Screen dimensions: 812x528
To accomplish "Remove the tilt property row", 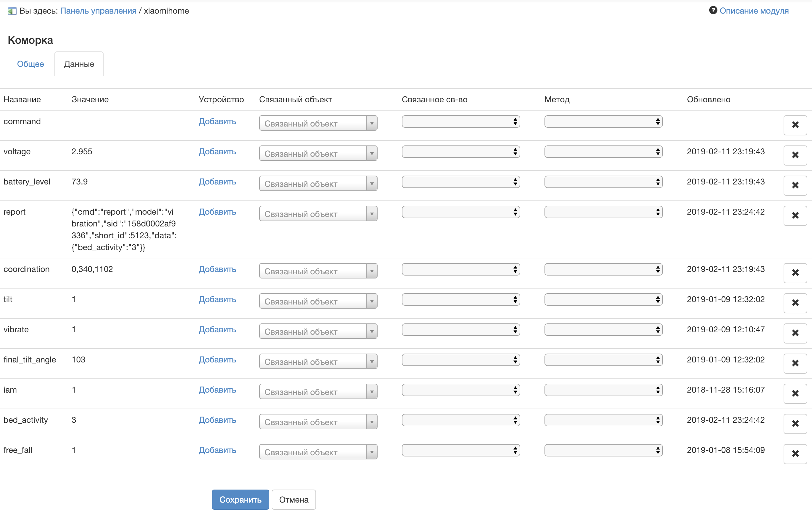I will [795, 303].
